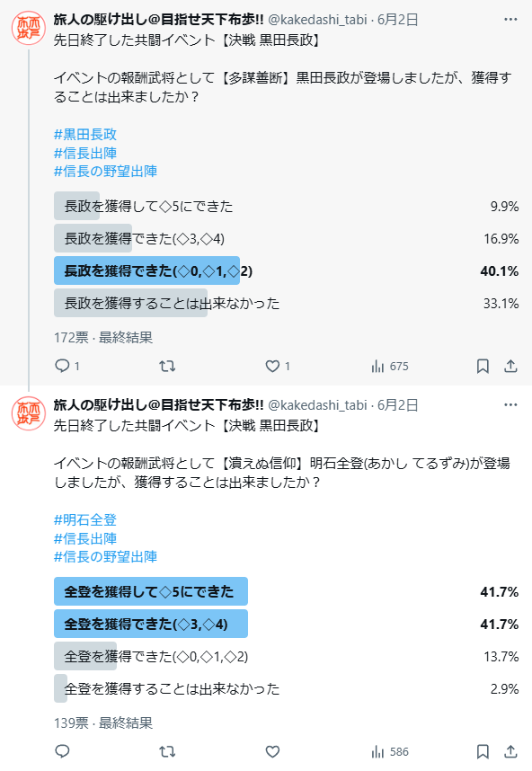The height and width of the screenshot is (771, 532).
Task: Retweet the second 明石全登 poll tweet
Action: click(x=167, y=751)
